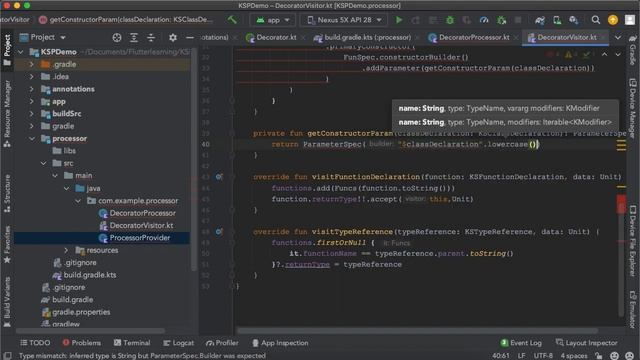Toggle the Gradle right side panel

[633, 49]
